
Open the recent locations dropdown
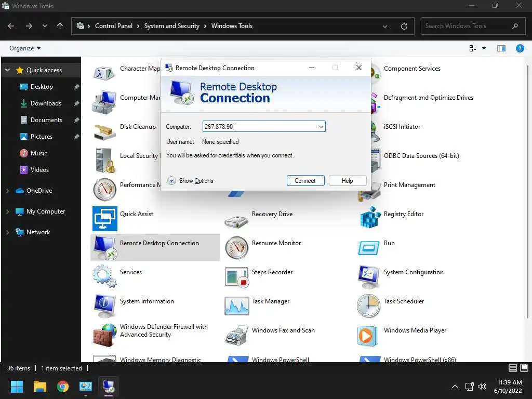(45, 26)
